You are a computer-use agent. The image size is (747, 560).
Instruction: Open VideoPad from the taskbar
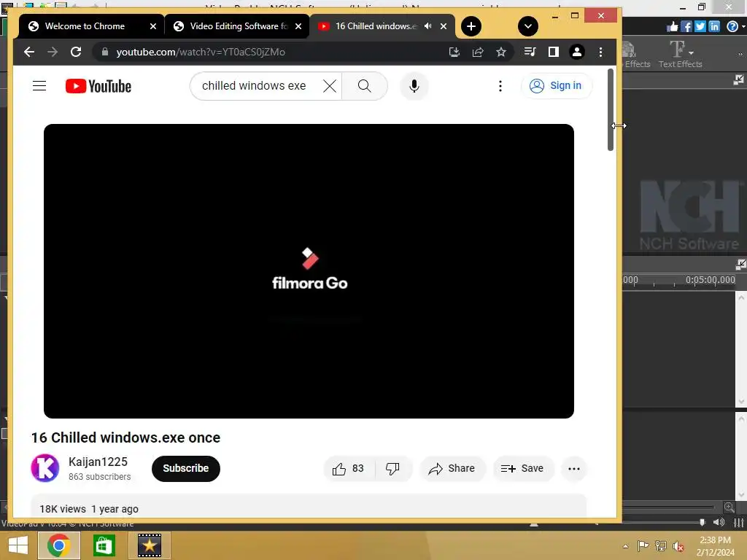coord(149,545)
